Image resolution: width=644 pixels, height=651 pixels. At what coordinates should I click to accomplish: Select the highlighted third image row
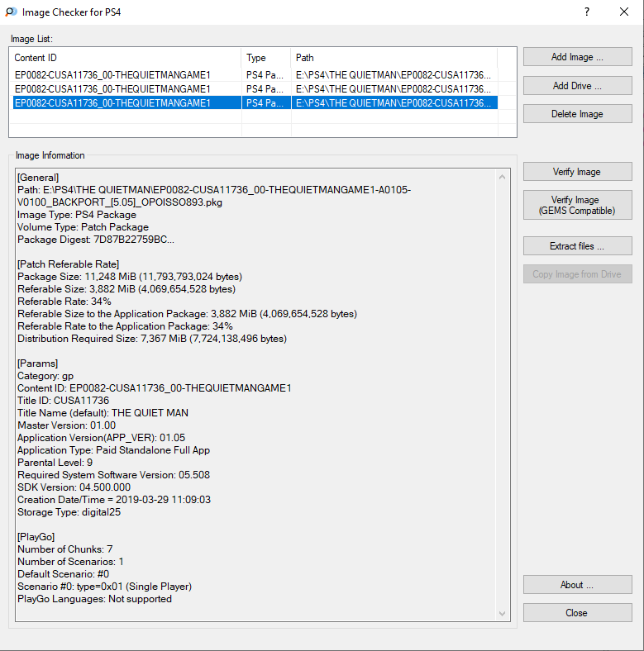click(255, 103)
